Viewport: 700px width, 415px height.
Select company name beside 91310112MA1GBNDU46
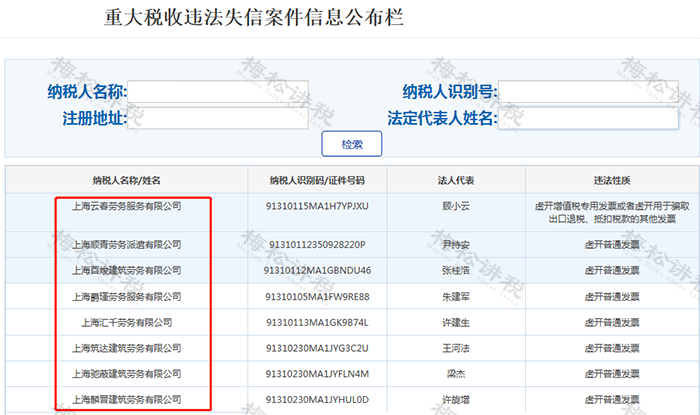(127, 270)
